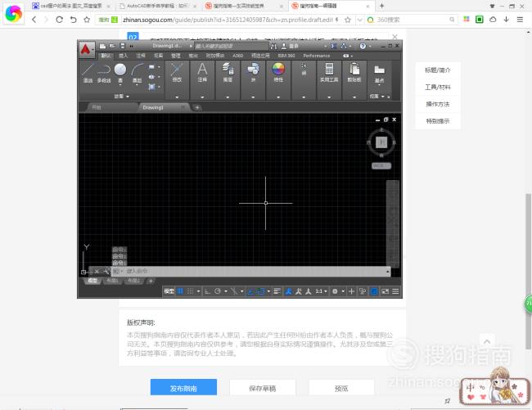The width and height of the screenshot is (532, 410).
Task: Click the Clean Screen icon in the status bar
Action: pyautogui.click(x=385, y=291)
